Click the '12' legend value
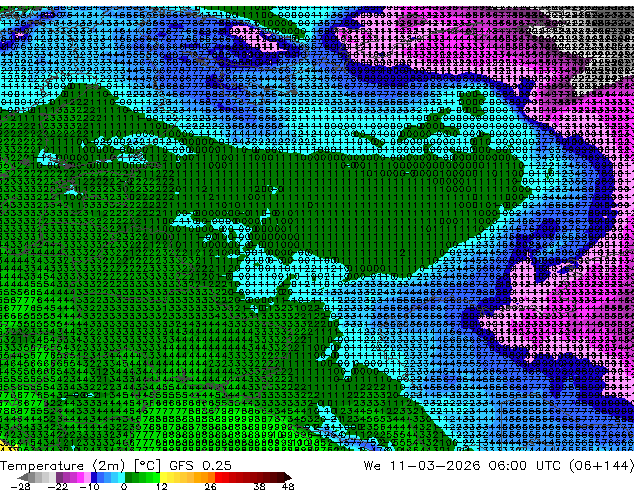This screenshot has width=634, height=490. (x=162, y=486)
